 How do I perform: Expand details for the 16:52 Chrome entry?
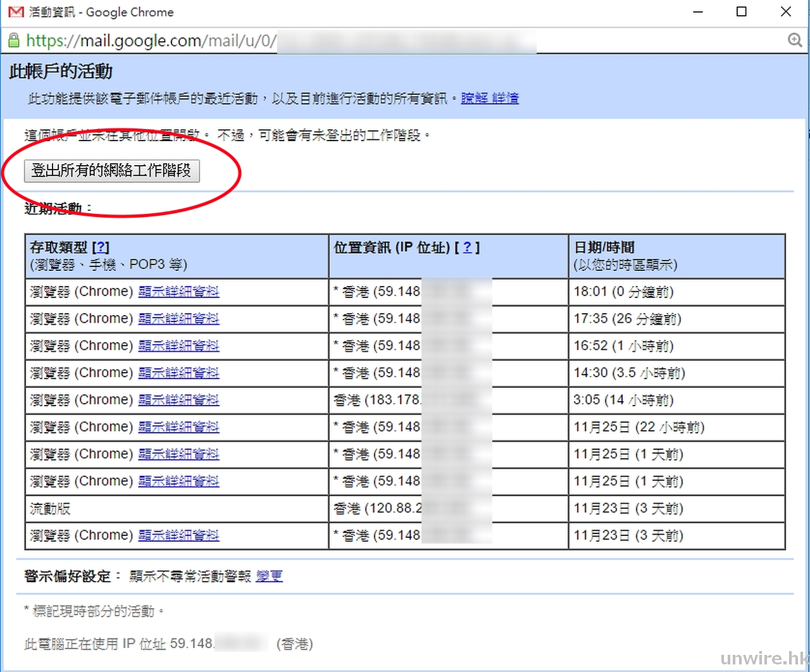click(x=178, y=346)
